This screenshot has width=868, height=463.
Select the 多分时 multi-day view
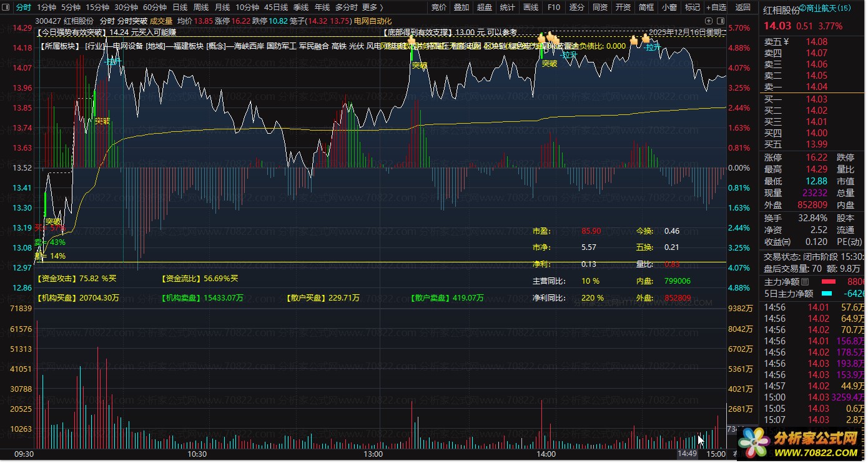pos(347,7)
